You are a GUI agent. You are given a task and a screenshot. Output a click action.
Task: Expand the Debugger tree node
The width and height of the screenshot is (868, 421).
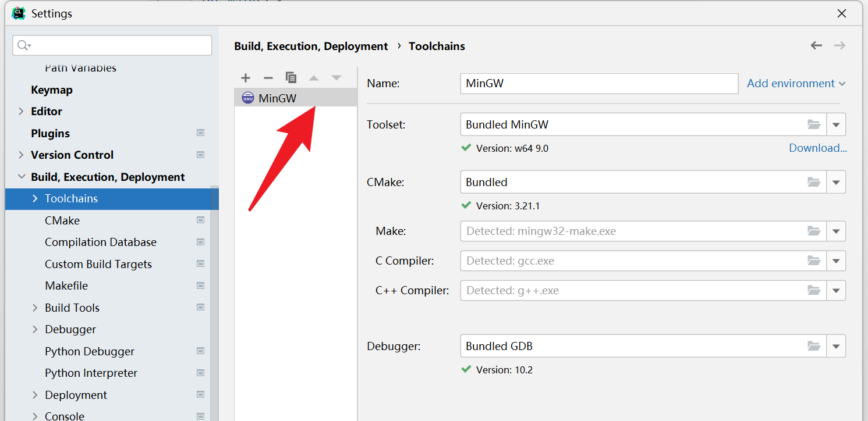click(36, 329)
